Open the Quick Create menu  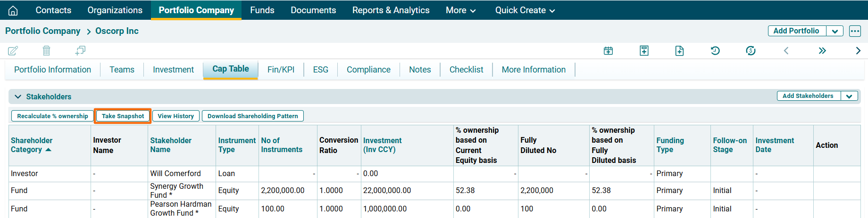(525, 10)
